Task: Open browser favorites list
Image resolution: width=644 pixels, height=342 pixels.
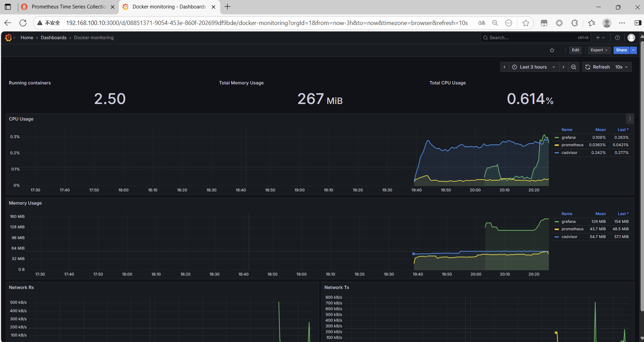Action: 591,23
